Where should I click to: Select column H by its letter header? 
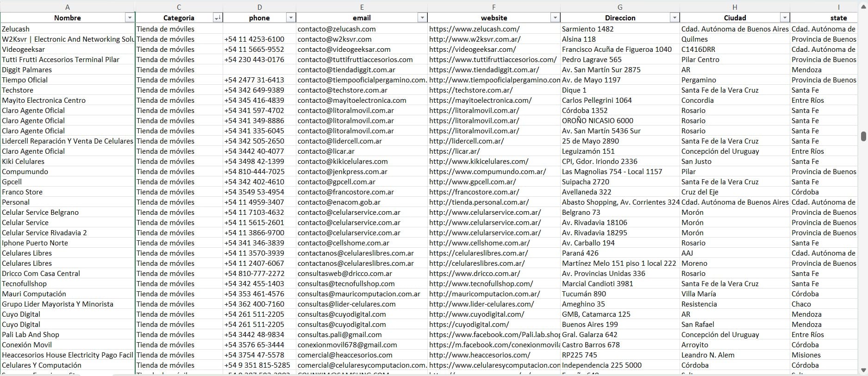[735, 7]
